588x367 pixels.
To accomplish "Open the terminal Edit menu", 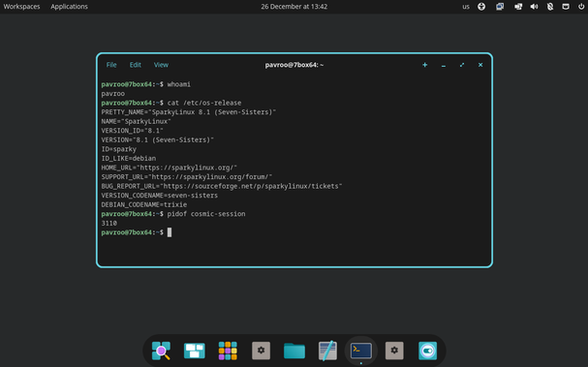I will point(136,65).
